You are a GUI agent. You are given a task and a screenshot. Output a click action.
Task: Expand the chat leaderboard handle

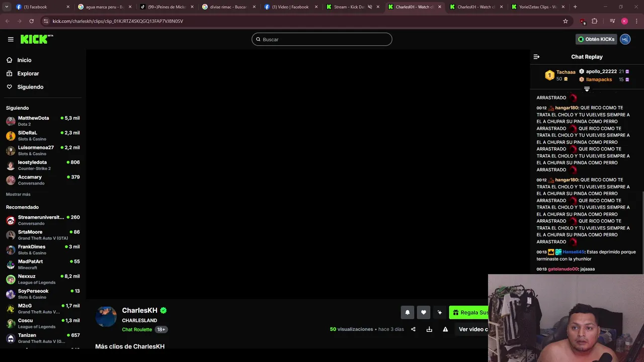[x=587, y=89]
